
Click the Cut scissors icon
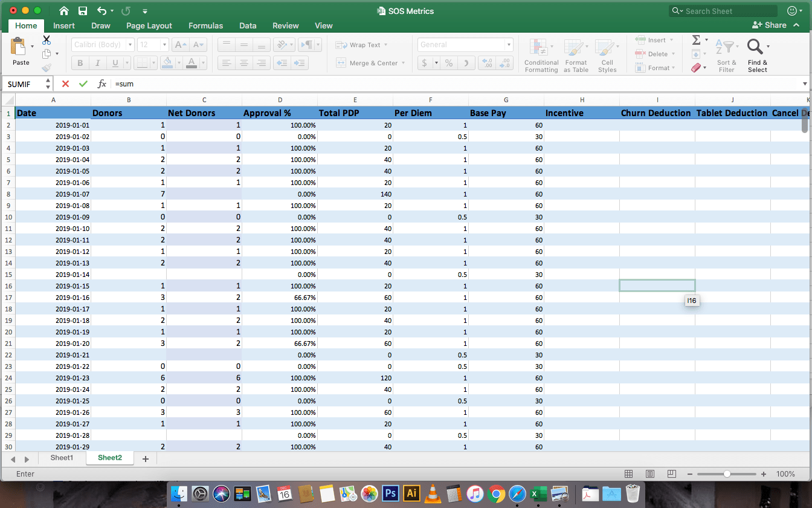[x=47, y=40]
